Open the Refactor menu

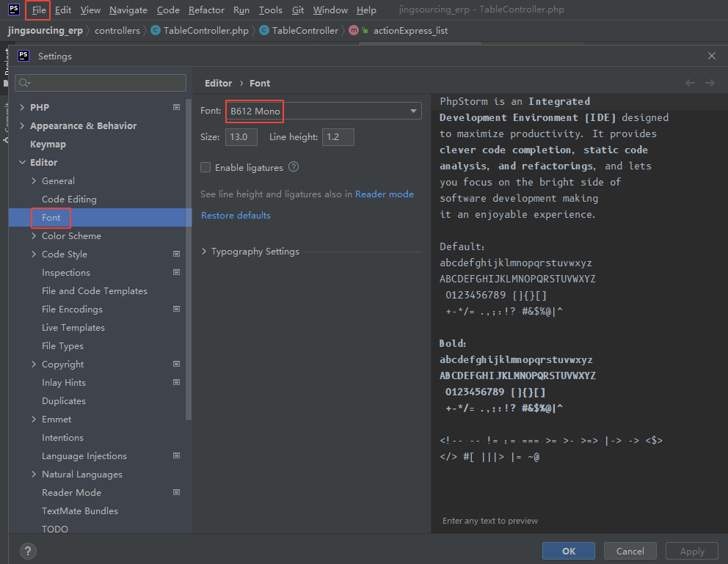click(x=206, y=10)
